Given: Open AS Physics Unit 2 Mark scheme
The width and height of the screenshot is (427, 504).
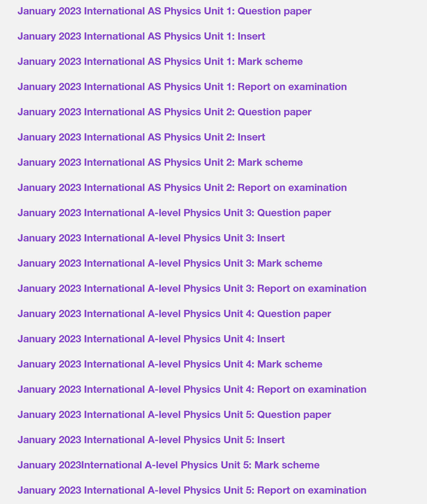Looking at the screenshot, I should (160, 163).
